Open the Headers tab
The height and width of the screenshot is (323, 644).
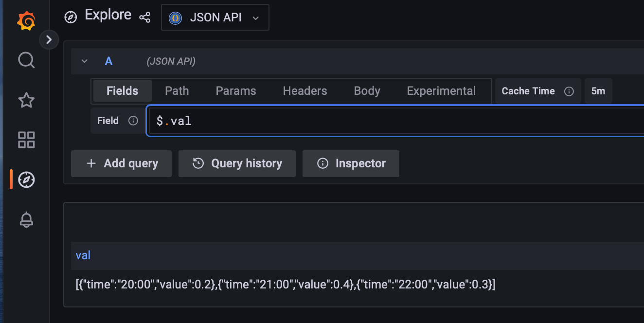305,91
